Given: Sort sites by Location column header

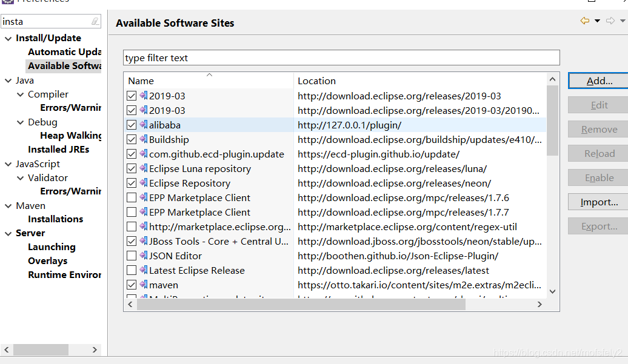Looking at the screenshot, I should click(x=419, y=81).
